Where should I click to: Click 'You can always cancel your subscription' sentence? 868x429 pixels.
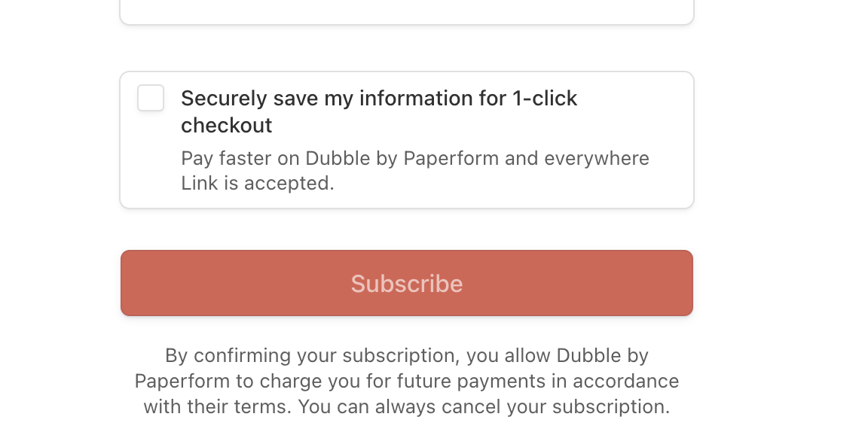484,407
